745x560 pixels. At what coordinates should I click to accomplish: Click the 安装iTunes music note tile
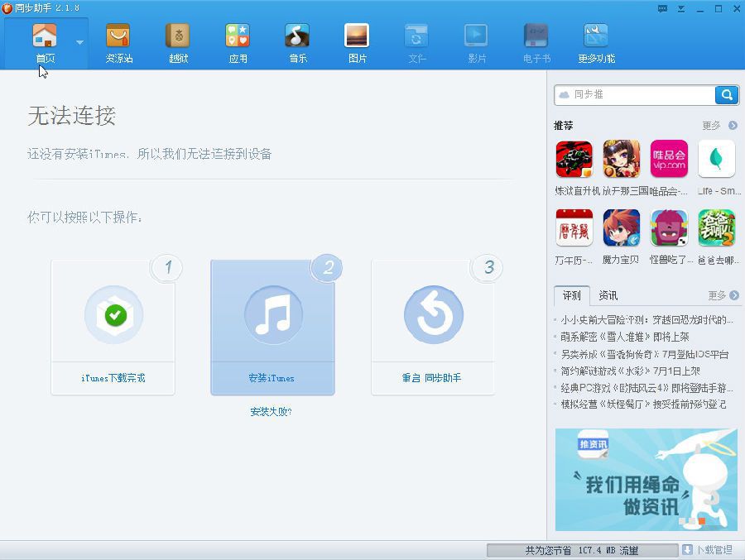(x=272, y=328)
